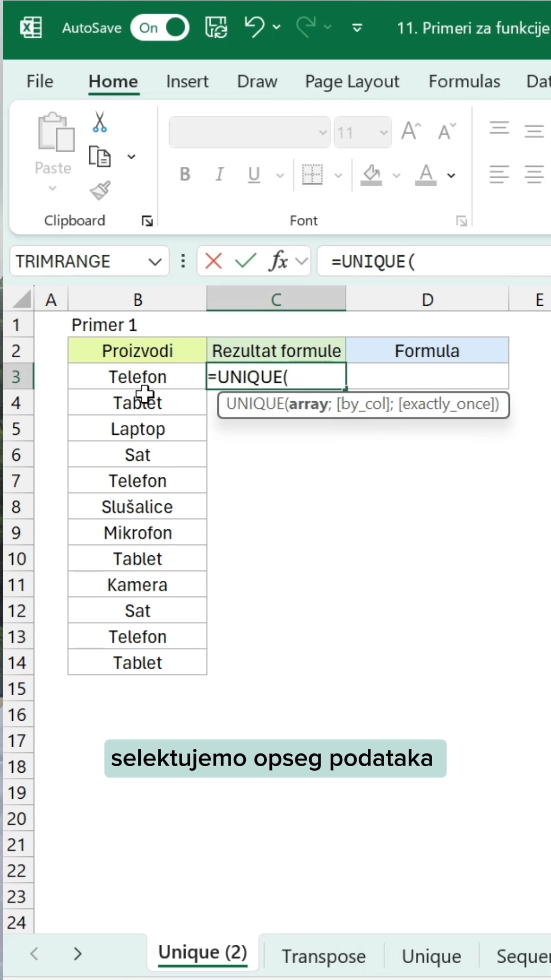551x980 pixels.
Task: Expand the Name Box dropdown arrow
Action: 155,262
